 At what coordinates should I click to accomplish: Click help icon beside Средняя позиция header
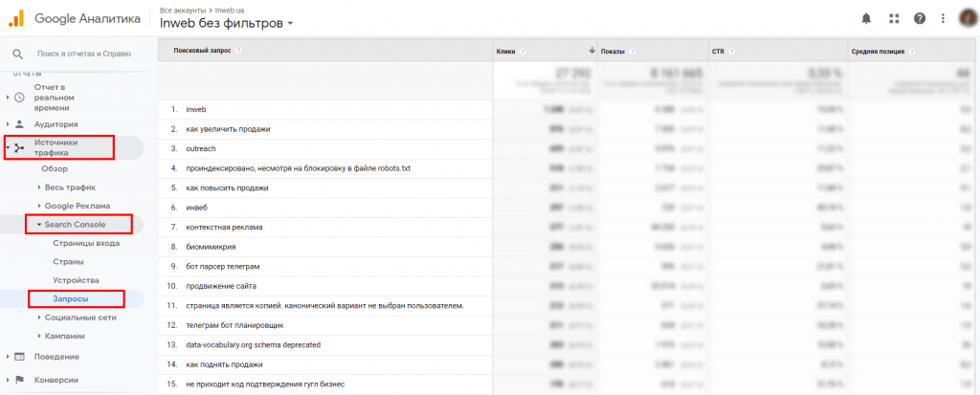912,52
